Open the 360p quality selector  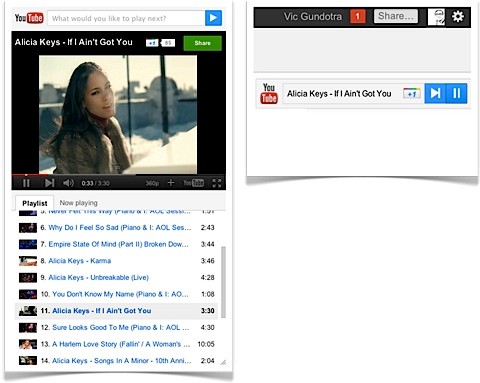tap(152, 183)
